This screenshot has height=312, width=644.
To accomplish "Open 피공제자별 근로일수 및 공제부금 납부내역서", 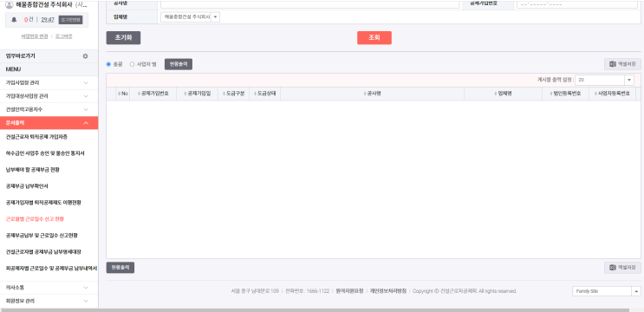I will coord(51,268).
